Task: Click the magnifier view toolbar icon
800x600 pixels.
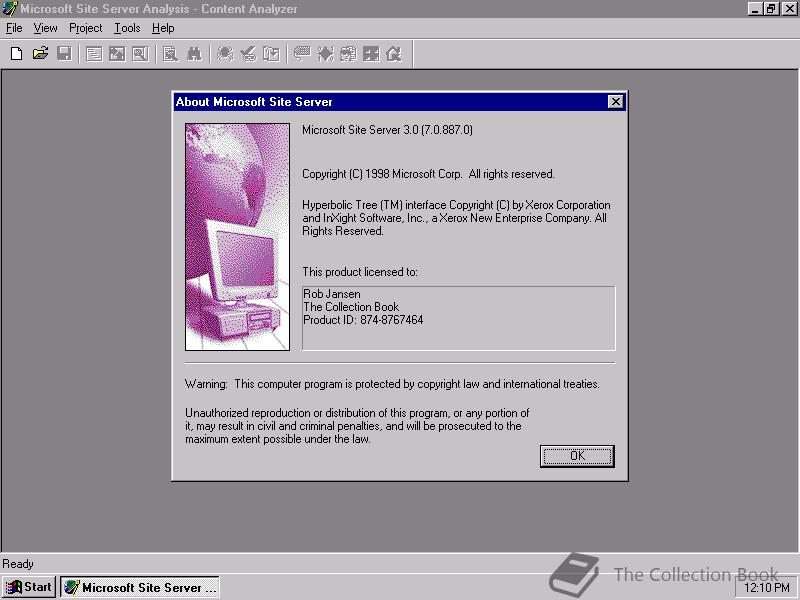Action: coord(140,54)
